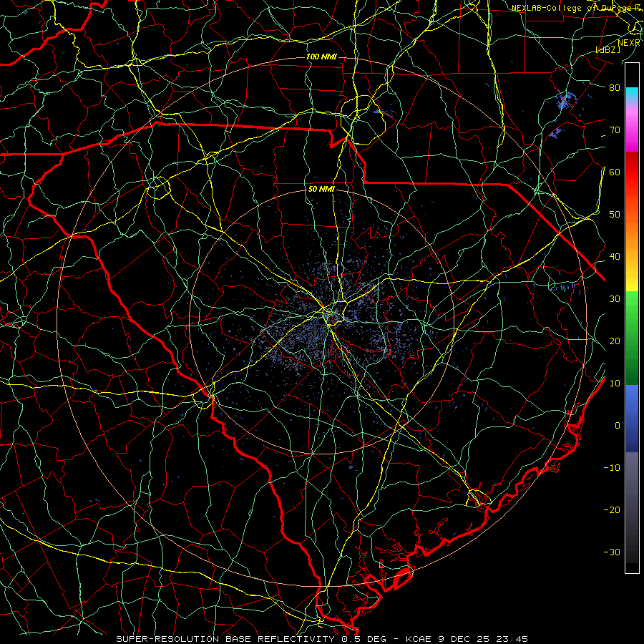Click the 20 value on the dBZ scale
Image resolution: width=644 pixels, height=644 pixels.
click(x=615, y=341)
